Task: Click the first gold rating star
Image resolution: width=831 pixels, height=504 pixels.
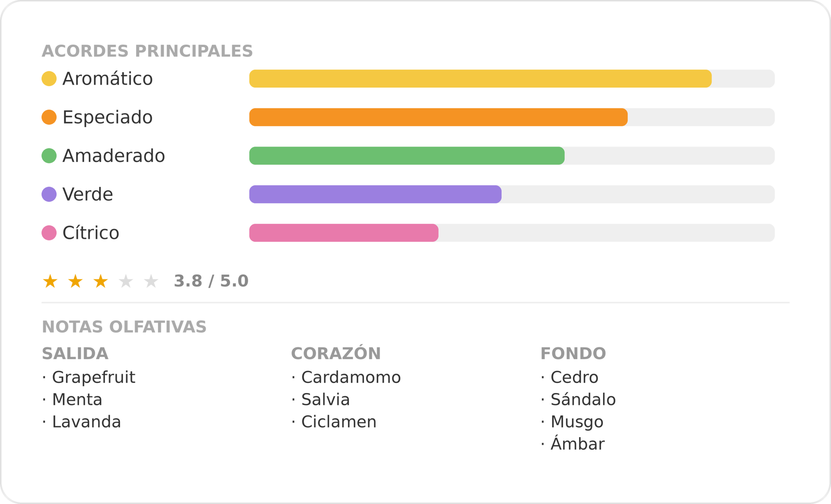Action: tap(50, 281)
